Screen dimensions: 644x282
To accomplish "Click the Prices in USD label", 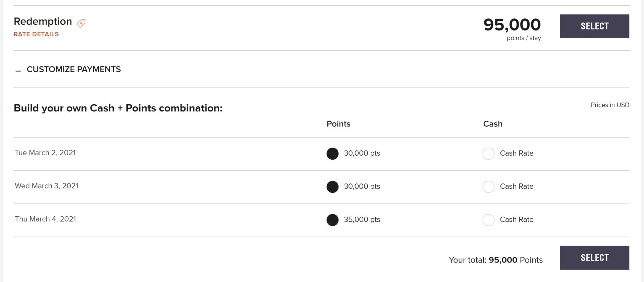I will [x=610, y=105].
